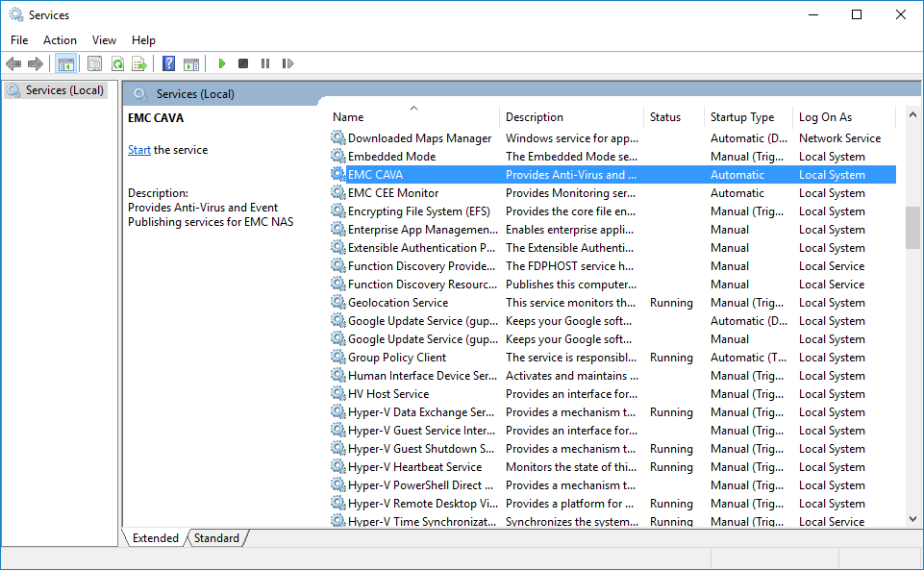924x570 pixels.
Task: Refresh the services list
Action: tap(117, 63)
